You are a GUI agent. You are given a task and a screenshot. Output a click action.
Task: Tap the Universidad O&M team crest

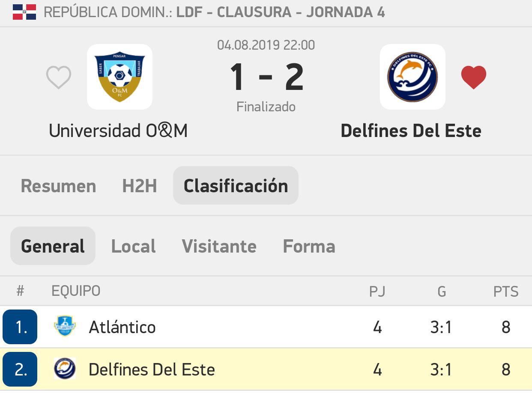120,77
